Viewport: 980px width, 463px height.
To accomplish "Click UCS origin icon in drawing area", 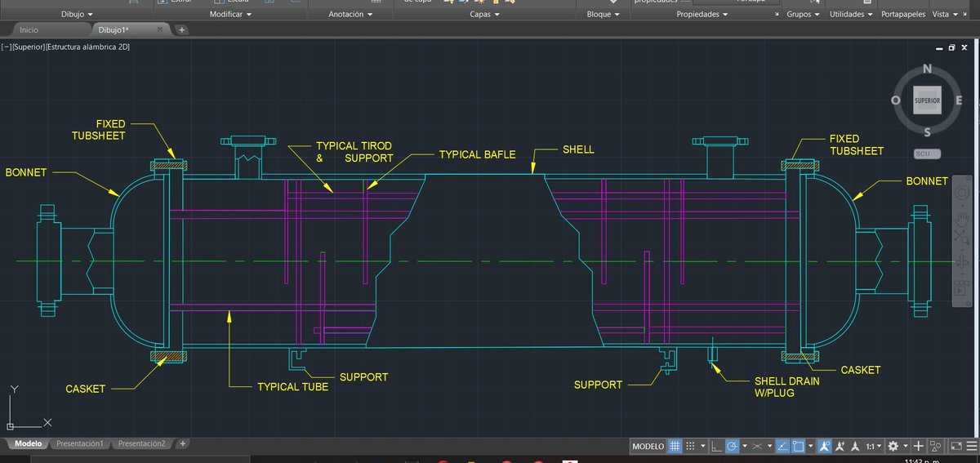I will (10, 426).
